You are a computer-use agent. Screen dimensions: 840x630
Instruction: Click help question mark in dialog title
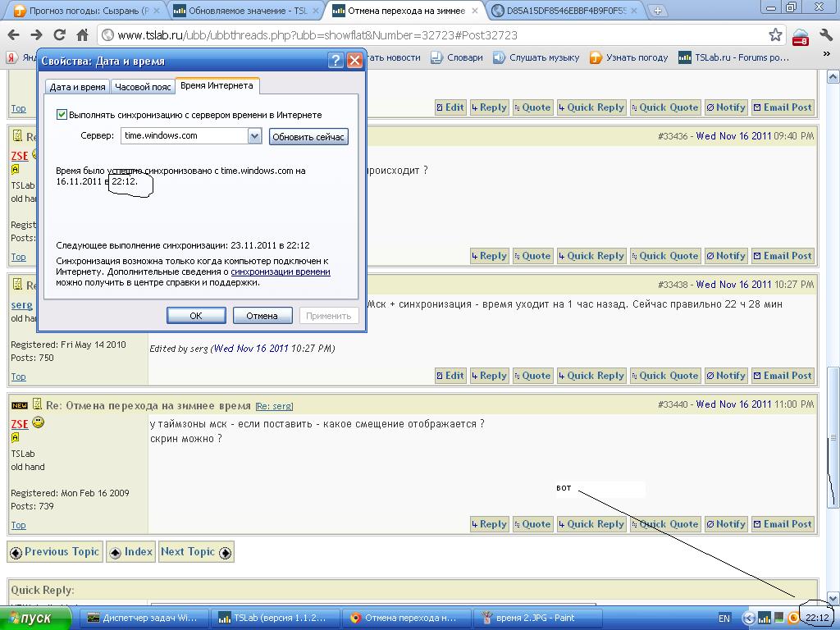click(x=336, y=60)
